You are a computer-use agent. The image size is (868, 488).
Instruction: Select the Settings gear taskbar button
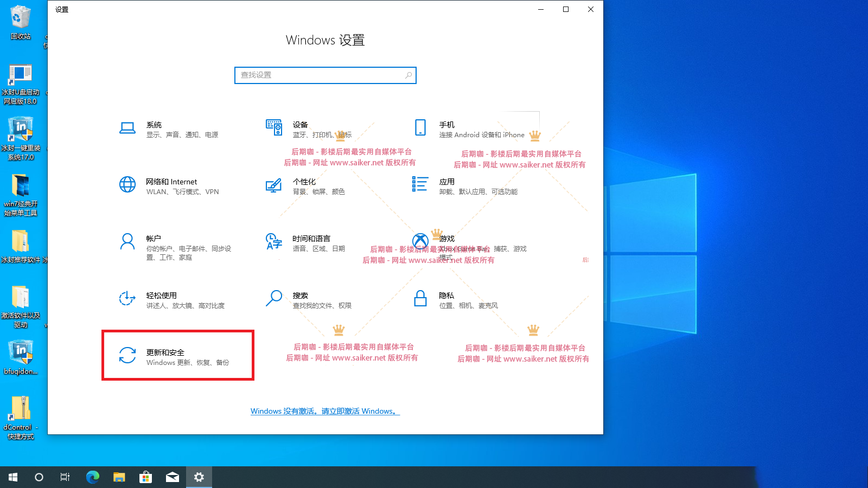199,477
